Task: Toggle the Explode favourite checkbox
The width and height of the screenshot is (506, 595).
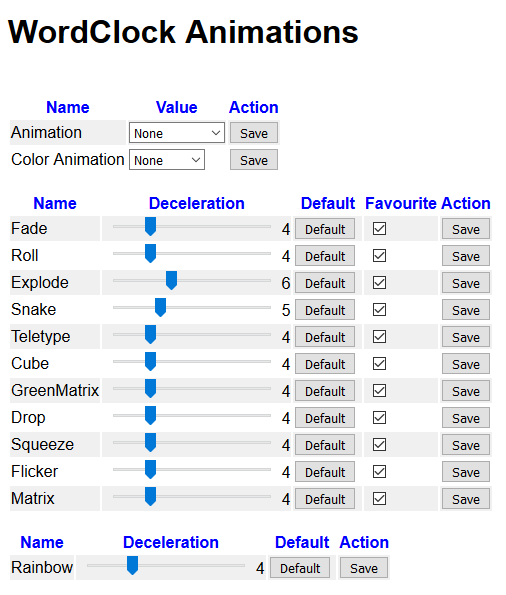Action: (379, 283)
